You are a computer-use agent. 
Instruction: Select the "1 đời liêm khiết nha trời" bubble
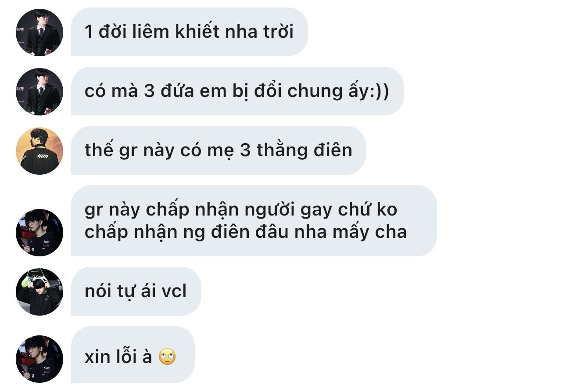pos(189,32)
